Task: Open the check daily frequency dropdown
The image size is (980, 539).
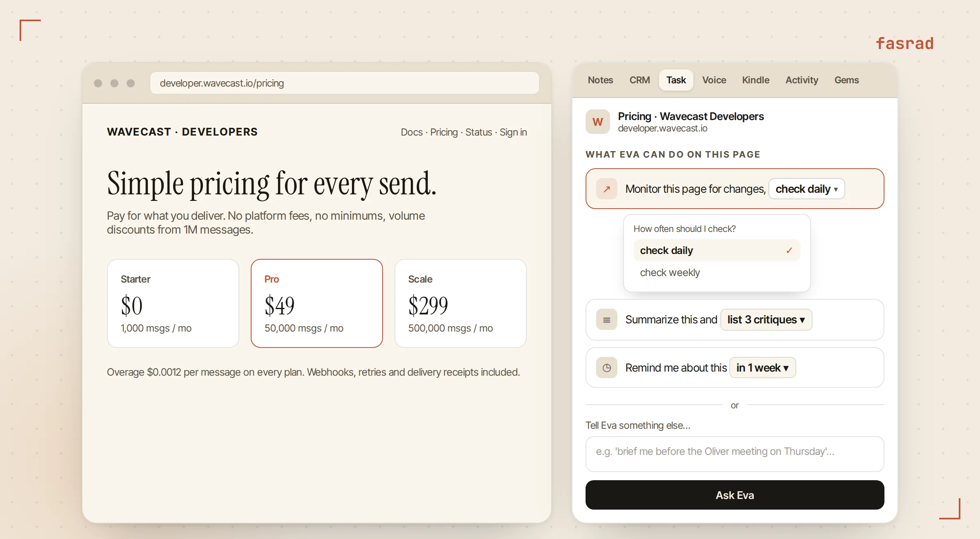Action: coord(806,189)
